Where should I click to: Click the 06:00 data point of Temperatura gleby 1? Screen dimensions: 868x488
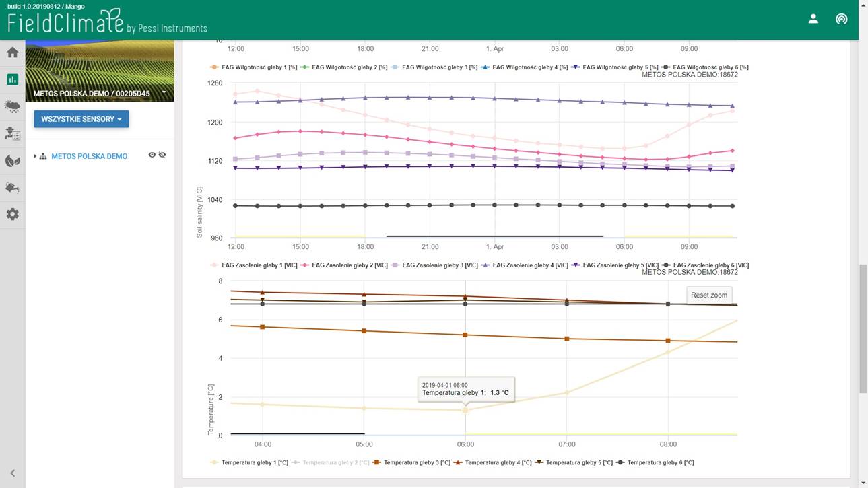[x=465, y=410]
